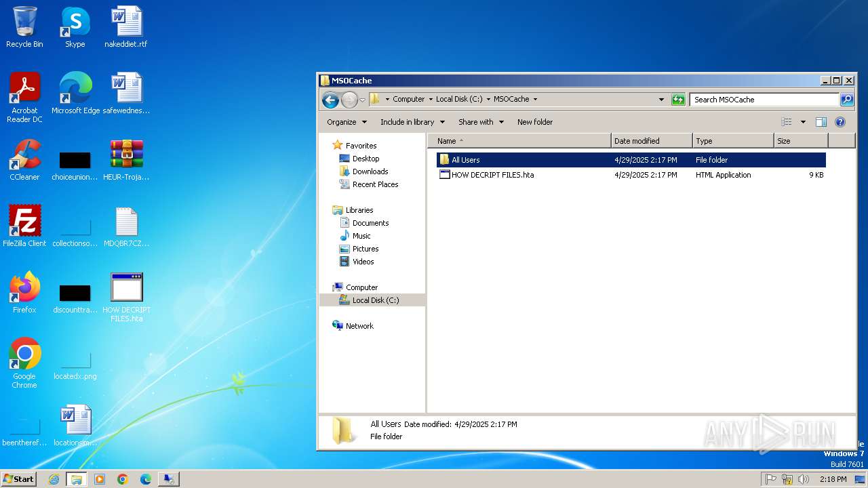Click the Start button
The image size is (868, 488).
(x=18, y=479)
